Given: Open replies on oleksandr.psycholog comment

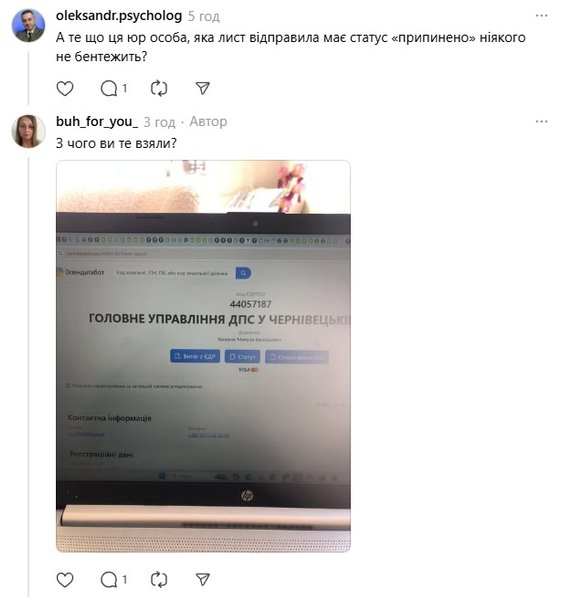Looking at the screenshot, I should pos(113,89).
